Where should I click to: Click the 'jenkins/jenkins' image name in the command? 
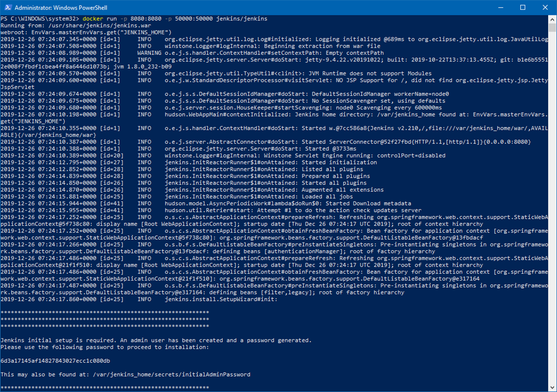pos(241,19)
